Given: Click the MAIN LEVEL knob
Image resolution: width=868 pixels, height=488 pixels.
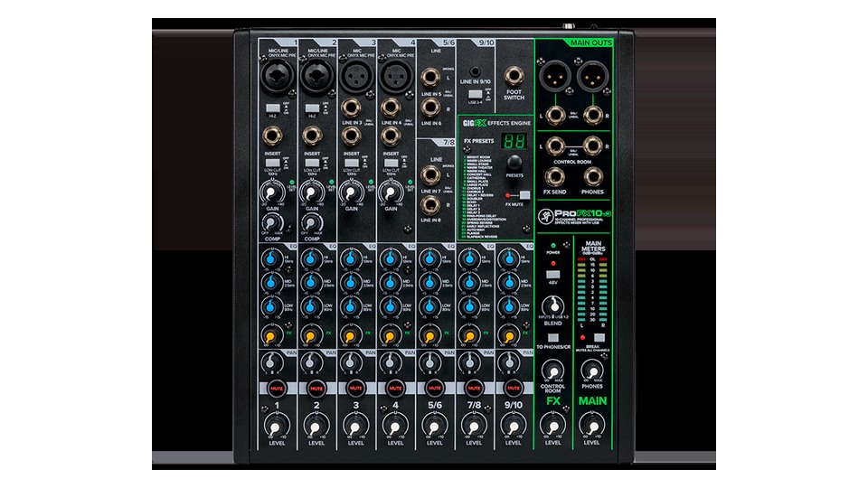Looking at the screenshot, I should pos(591,426).
